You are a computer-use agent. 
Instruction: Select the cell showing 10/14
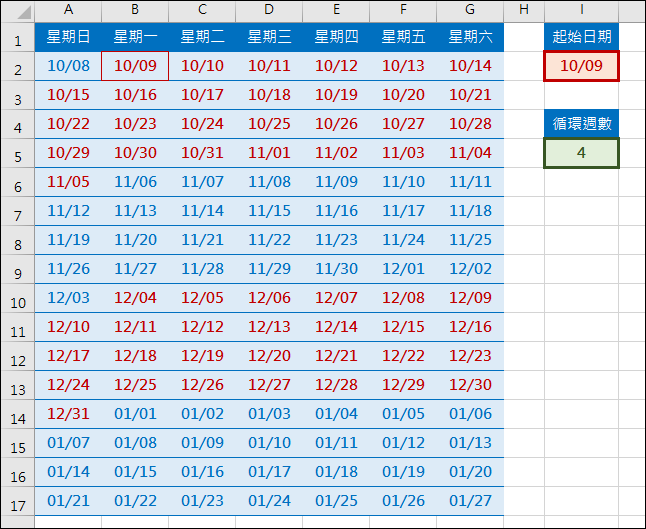coord(470,66)
